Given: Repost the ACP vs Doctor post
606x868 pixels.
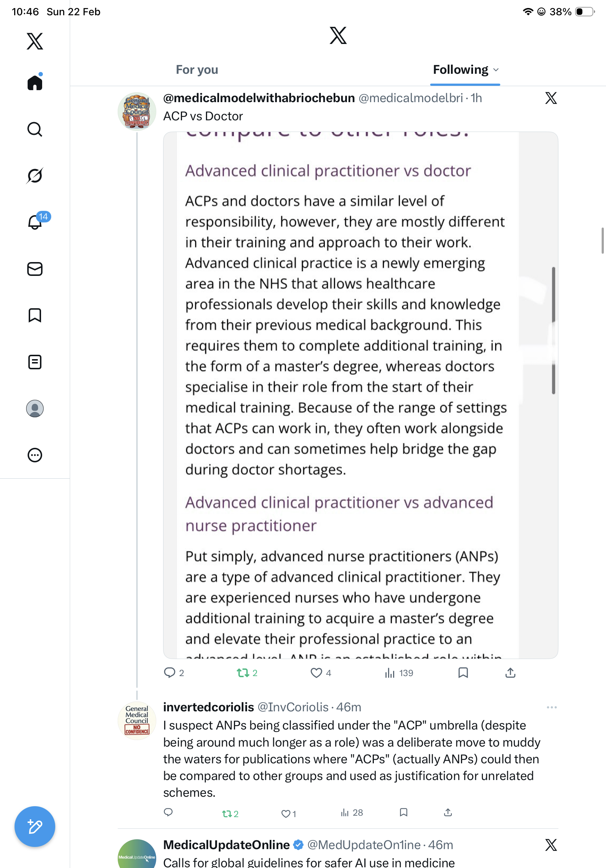Looking at the screenshot, I should (x=243, y=673).
